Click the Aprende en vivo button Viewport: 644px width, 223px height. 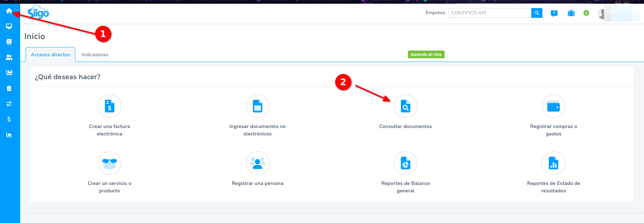click(x=426, y=54)
